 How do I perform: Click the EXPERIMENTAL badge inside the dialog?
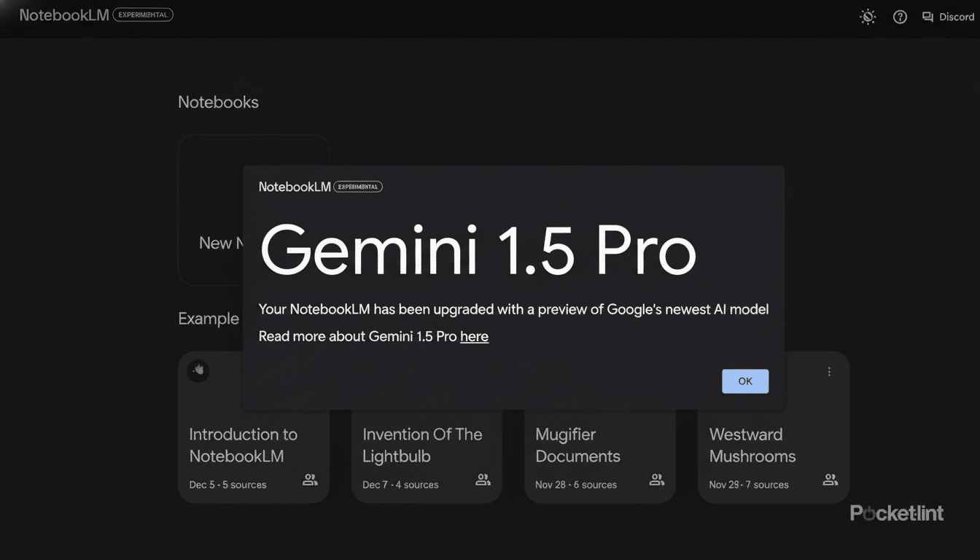pyautogui.click(x=358, y=186)
